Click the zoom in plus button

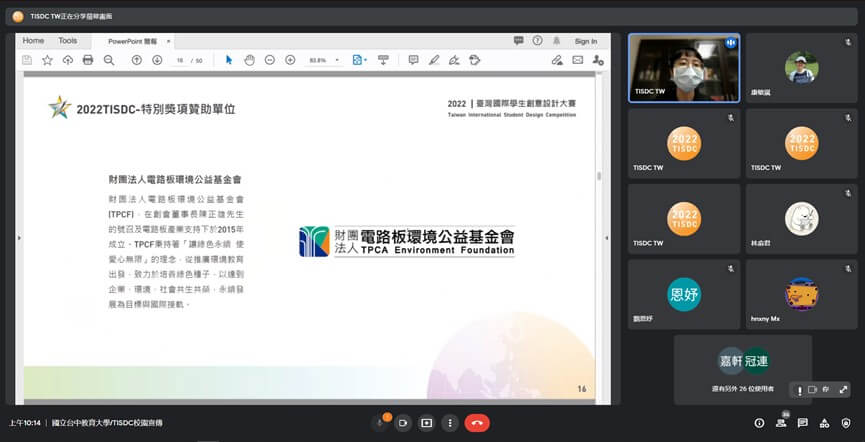(290, 60)
